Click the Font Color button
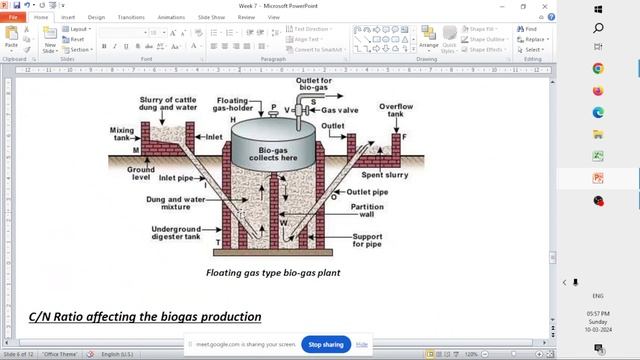Image resolution: width=640 pixels, height=360 pixels. coord(194,47)
